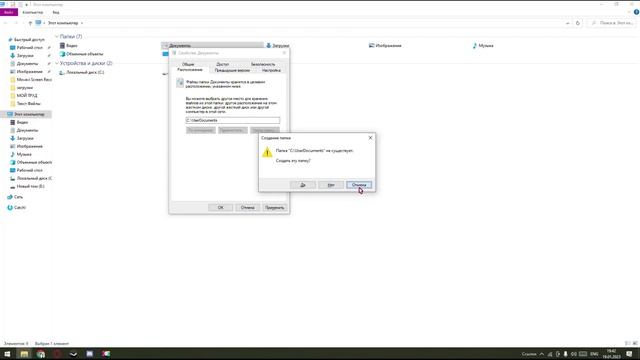Open the address bar history dropdown
Screen dimensions: 640x360
[567, 23]
